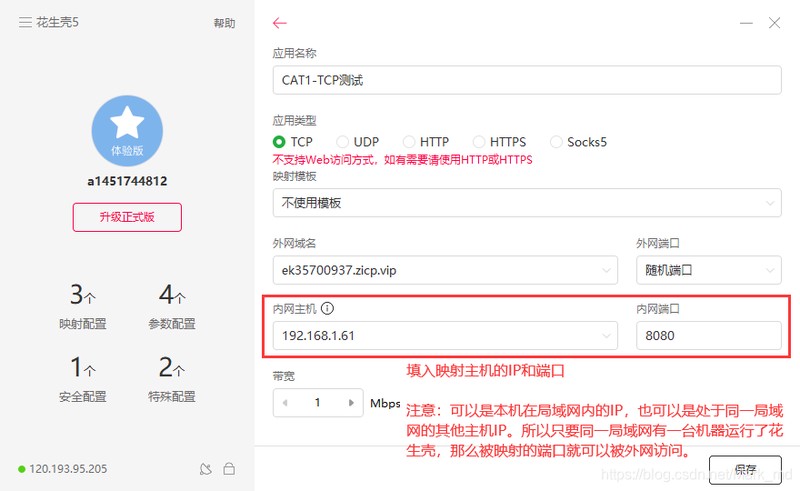800x491 pixels.
Task: Open 2个 特殊配置 section
Action: point(172,379)
